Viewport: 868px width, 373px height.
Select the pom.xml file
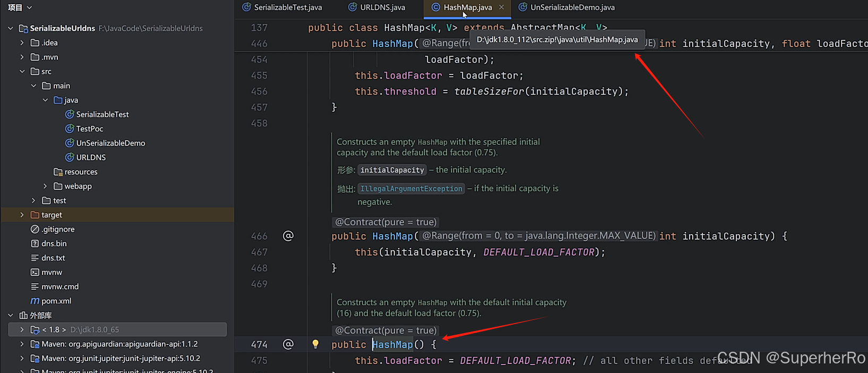(56, 301)
